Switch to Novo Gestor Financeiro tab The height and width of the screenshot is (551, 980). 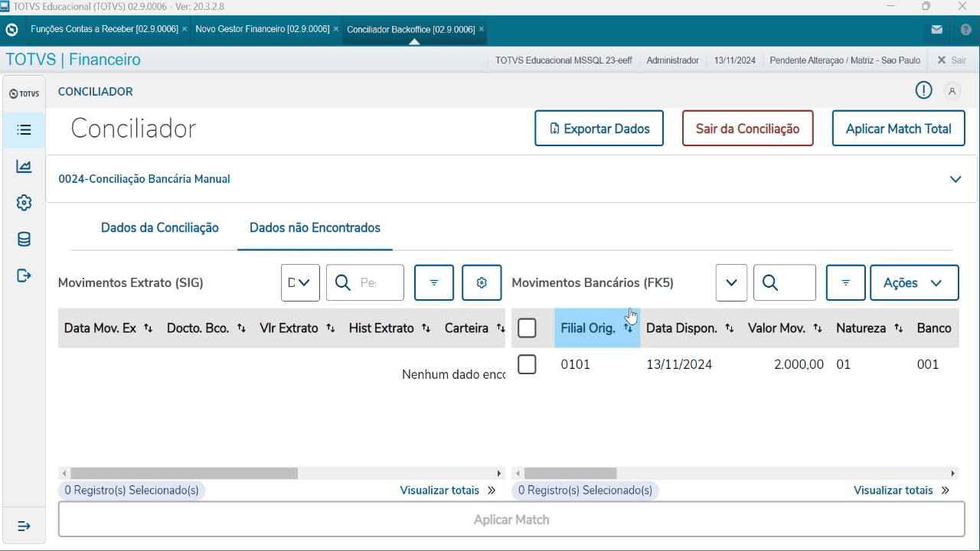pyautogui.click(x=263, y=29)
